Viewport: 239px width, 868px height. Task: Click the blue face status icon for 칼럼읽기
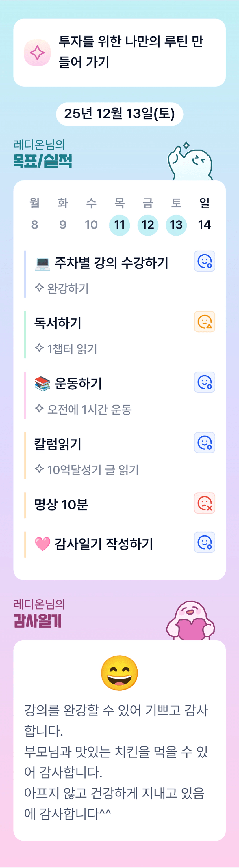tap(204, 443)
